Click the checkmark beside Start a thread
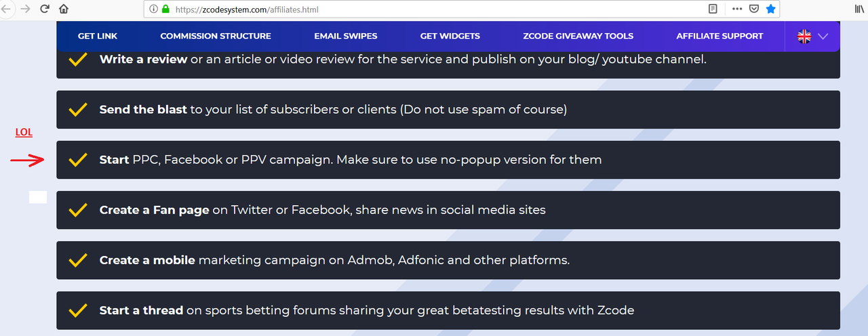 tap(79, 310)
